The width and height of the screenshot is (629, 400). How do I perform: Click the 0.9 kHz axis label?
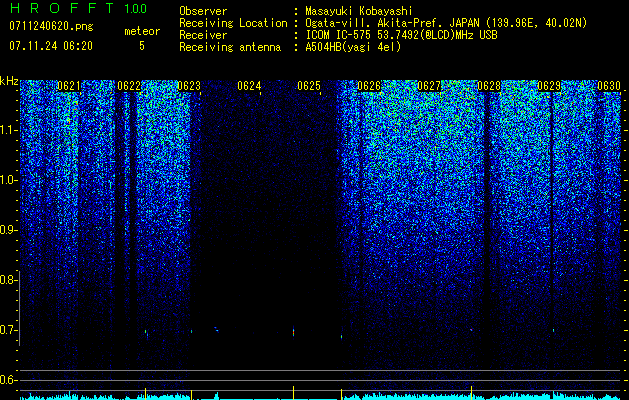click(x=9, y=230)
